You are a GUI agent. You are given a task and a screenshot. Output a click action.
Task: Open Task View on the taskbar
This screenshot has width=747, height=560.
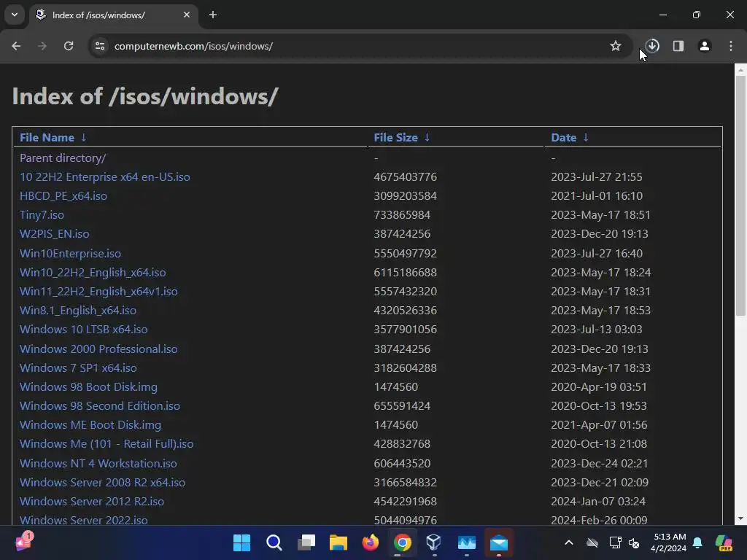(x=306, y=542)
